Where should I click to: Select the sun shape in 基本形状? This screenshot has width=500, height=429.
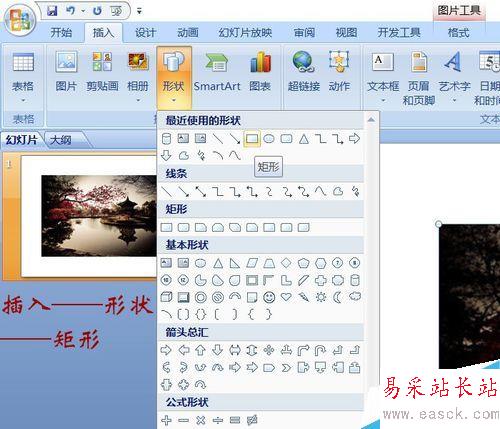[321, 297]
